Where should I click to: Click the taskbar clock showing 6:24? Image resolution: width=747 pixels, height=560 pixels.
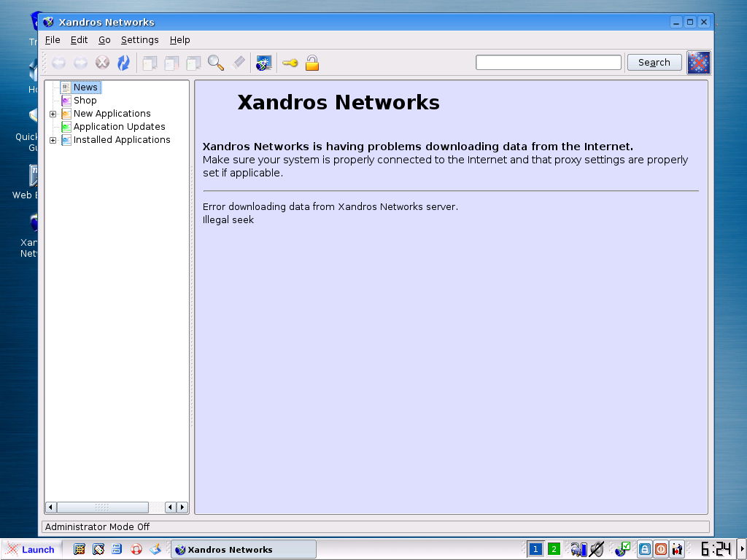716,550
